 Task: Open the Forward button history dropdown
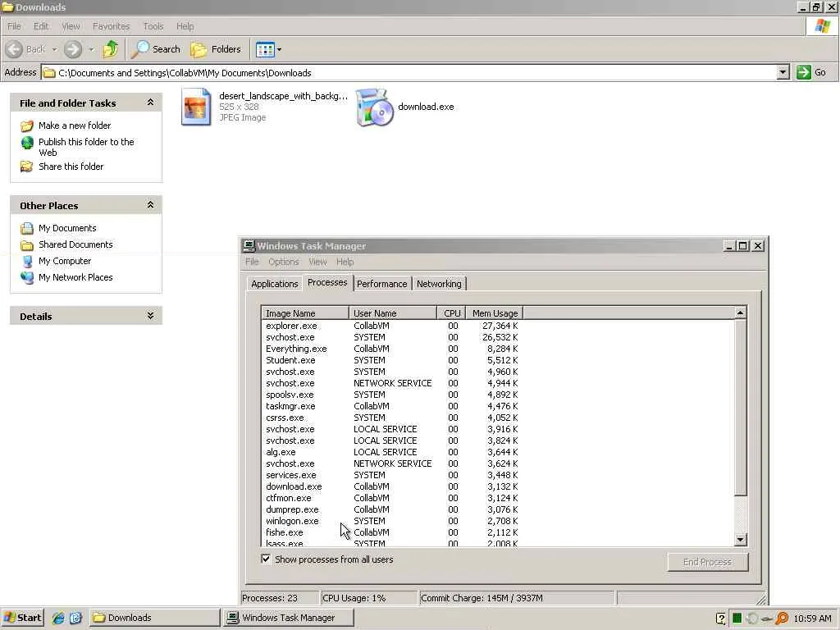click(x=91, y=50)
